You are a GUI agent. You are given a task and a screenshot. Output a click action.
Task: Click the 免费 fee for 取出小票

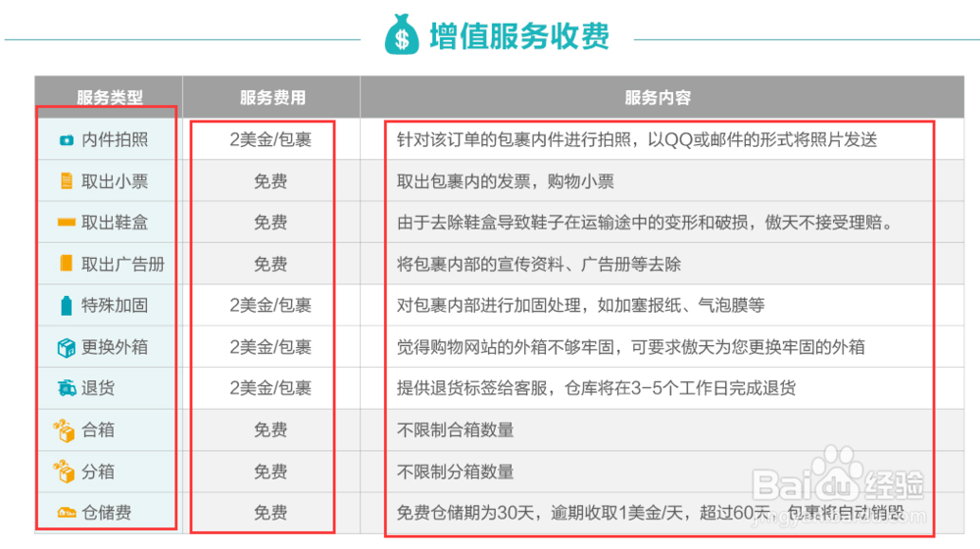point(270,181)
